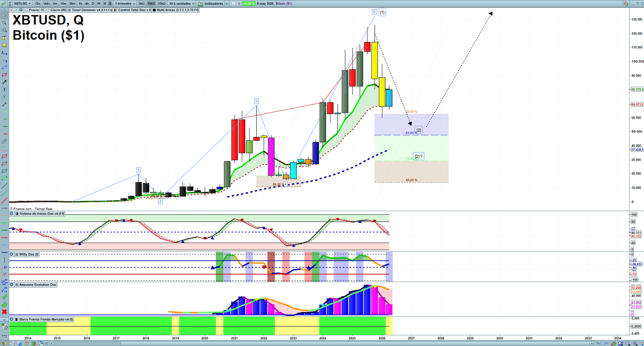Select the arrow cursor tool in left toolbar
Screen dimensions: 644x346
pyautogui.click(x=4, y=16)
